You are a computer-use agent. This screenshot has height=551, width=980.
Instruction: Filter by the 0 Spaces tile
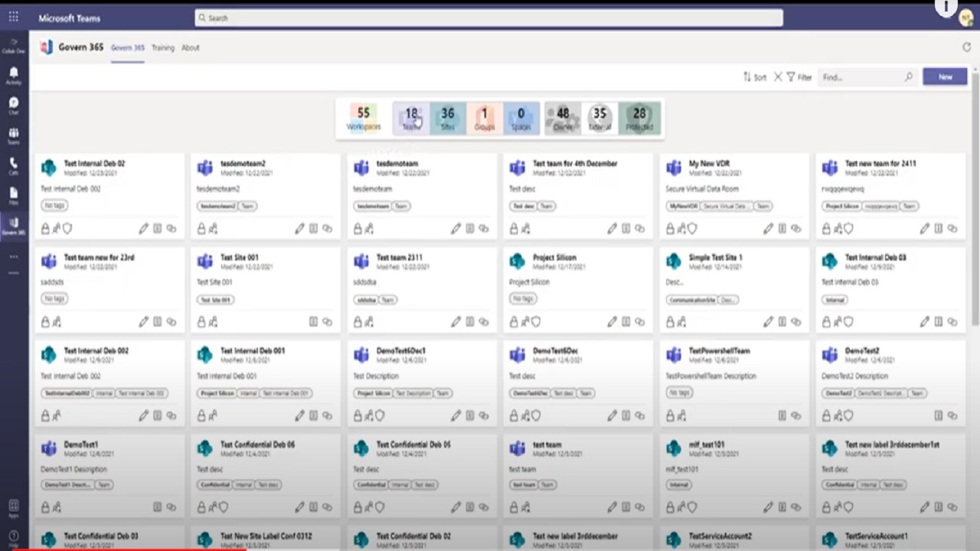click(521, 118)
